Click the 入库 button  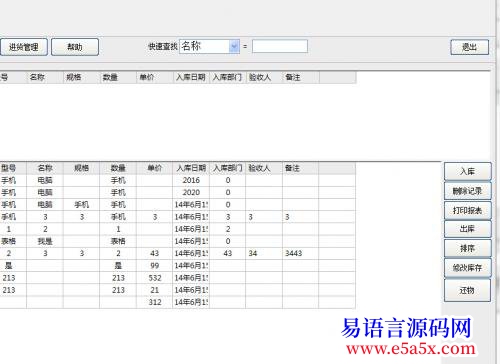point(468,171)
